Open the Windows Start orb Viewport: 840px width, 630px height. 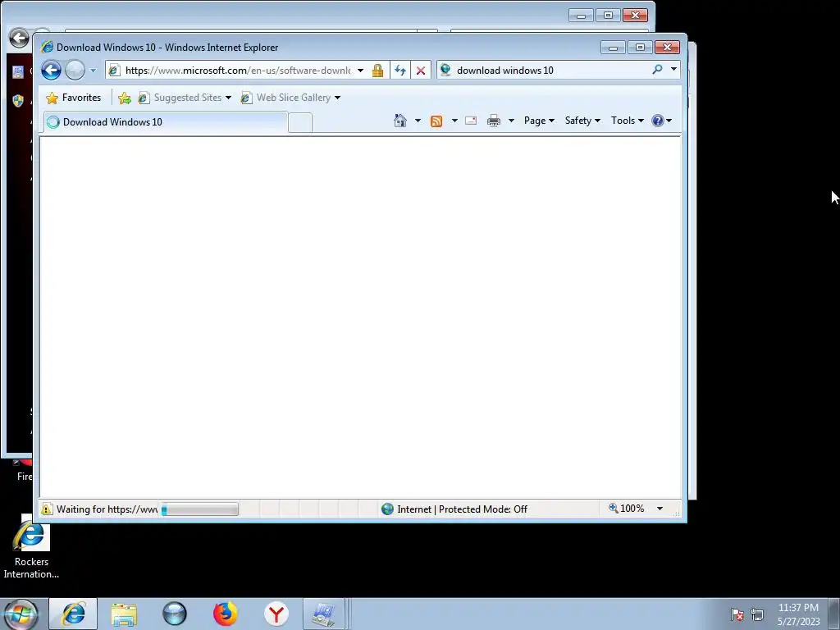[21, 614]
